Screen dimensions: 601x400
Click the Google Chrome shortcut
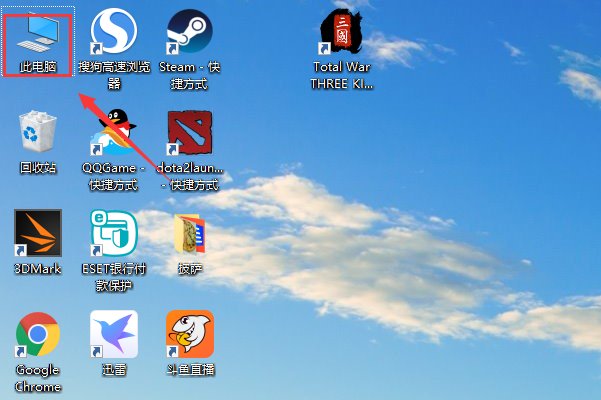point(38,334)
